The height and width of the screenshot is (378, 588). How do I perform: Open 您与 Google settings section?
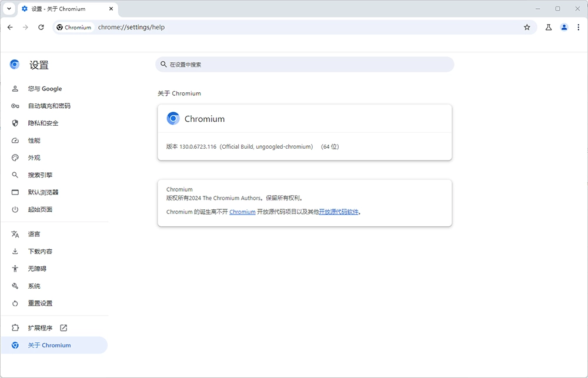(54, 89)
